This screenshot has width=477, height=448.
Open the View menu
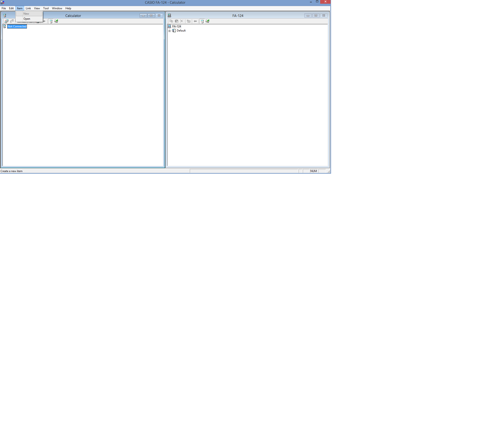pos(37,8)
